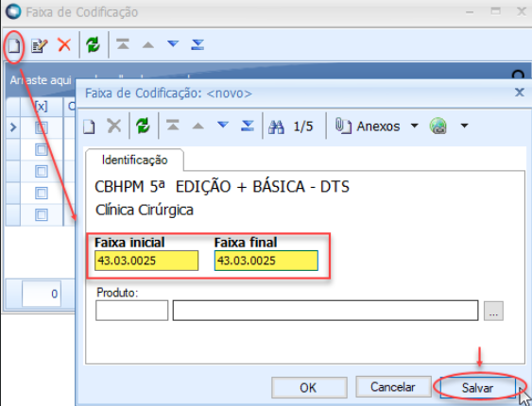
Task: Click the Produto description input field
Action: pyautogui.click(x=325, y=311)
